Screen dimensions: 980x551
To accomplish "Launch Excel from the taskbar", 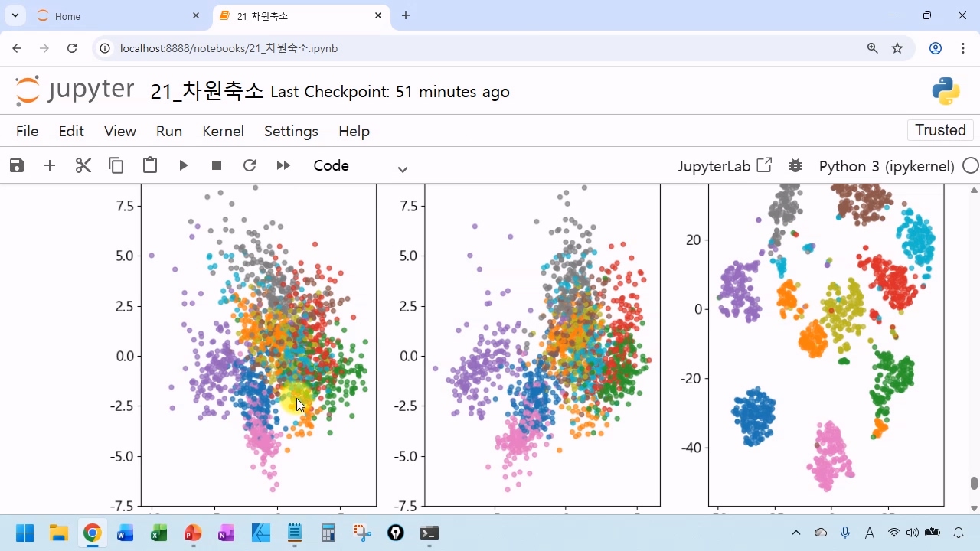I will 158,533.
